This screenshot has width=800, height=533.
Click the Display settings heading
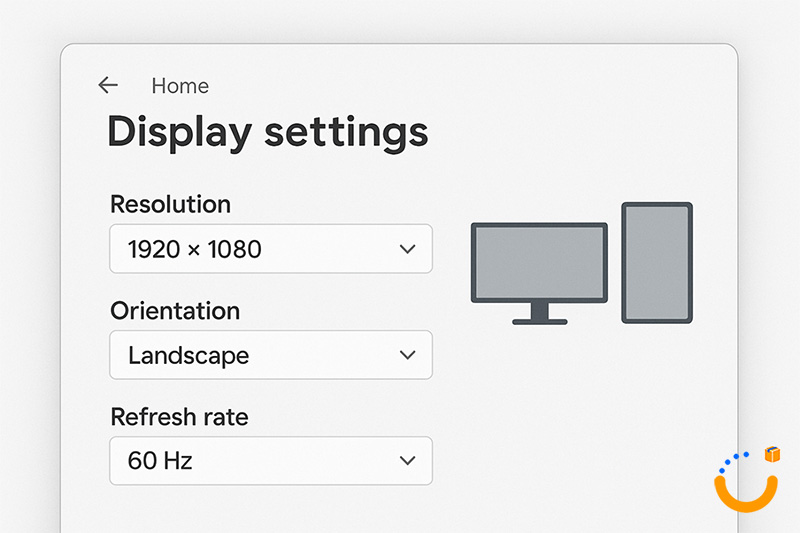[x=267, y=132]
